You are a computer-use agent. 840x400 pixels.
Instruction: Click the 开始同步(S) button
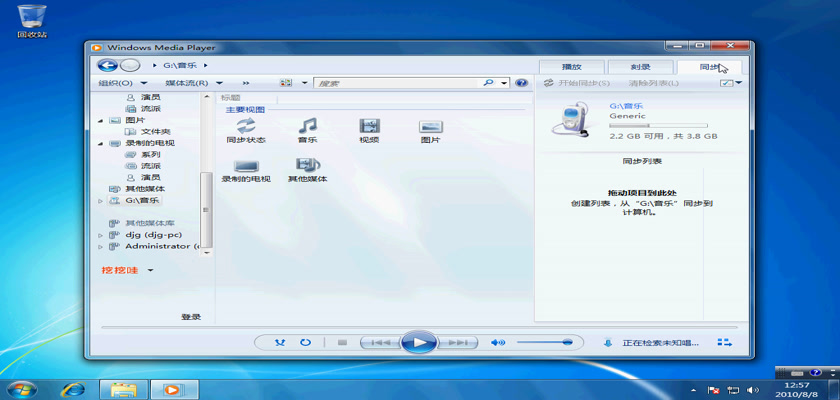pos(577,83)
